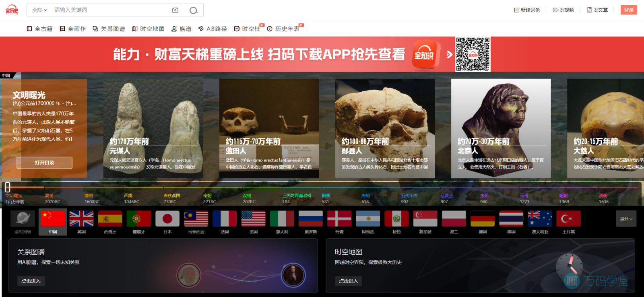The width and height of the screenshot is (644, 297).
Task: Jump to 宋朝 960 on timeline
Action: (x=484, y=198)
